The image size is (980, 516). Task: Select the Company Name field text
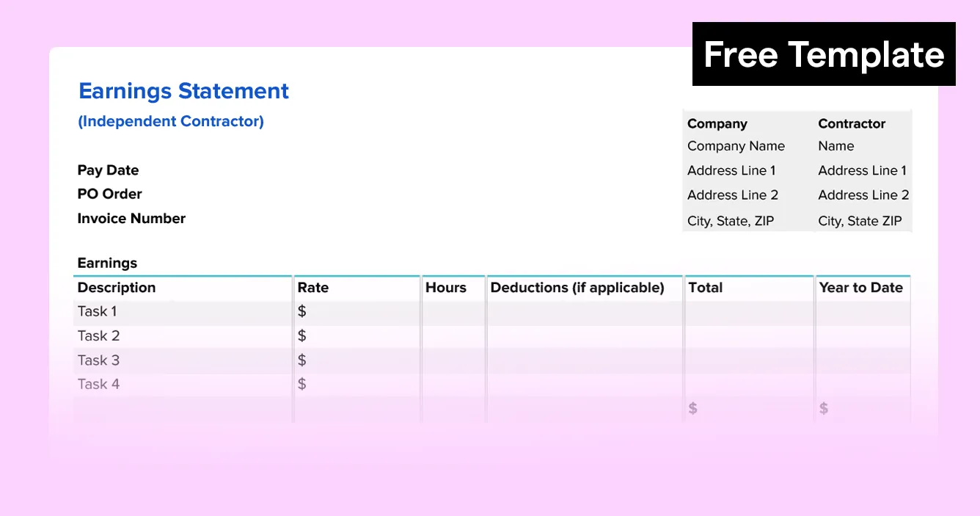pyautogui.click(x=736, y=146)
